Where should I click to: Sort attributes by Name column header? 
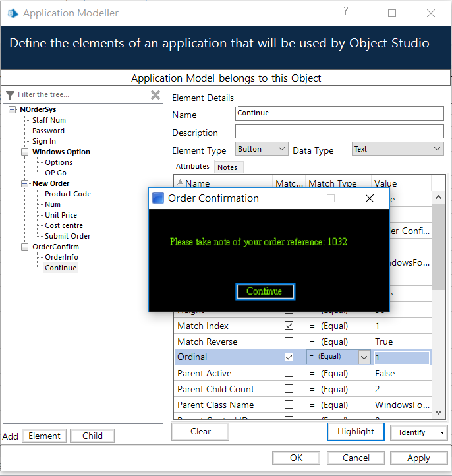223,183
